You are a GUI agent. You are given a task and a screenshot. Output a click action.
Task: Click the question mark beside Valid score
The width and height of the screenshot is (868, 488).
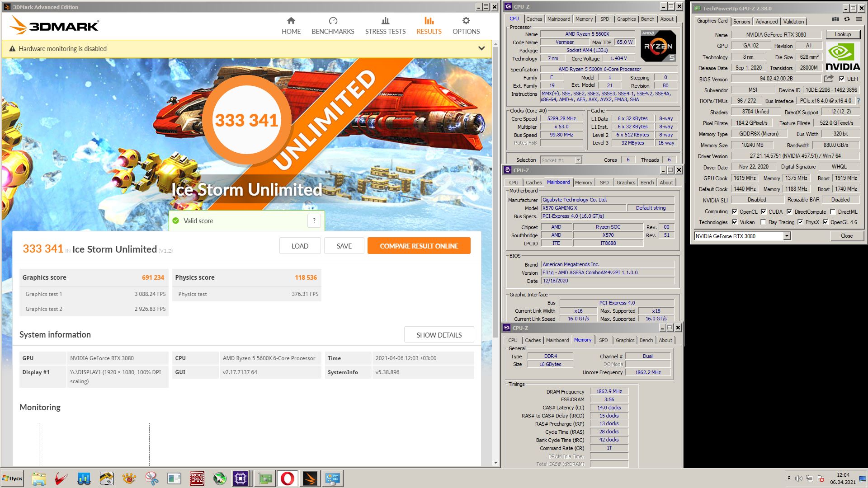coord(314,221)
